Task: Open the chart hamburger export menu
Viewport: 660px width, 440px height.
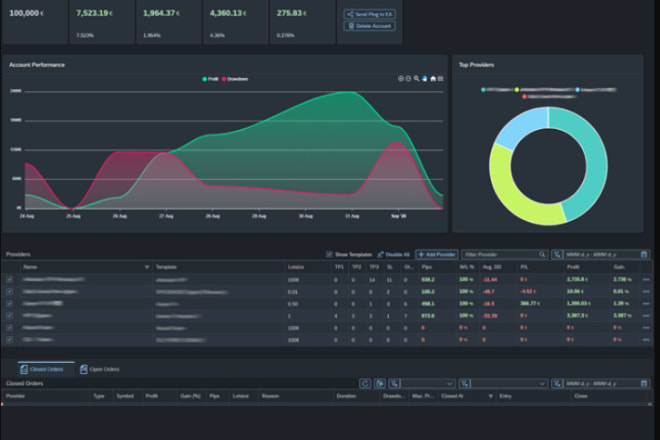Action: click(440, 79)
